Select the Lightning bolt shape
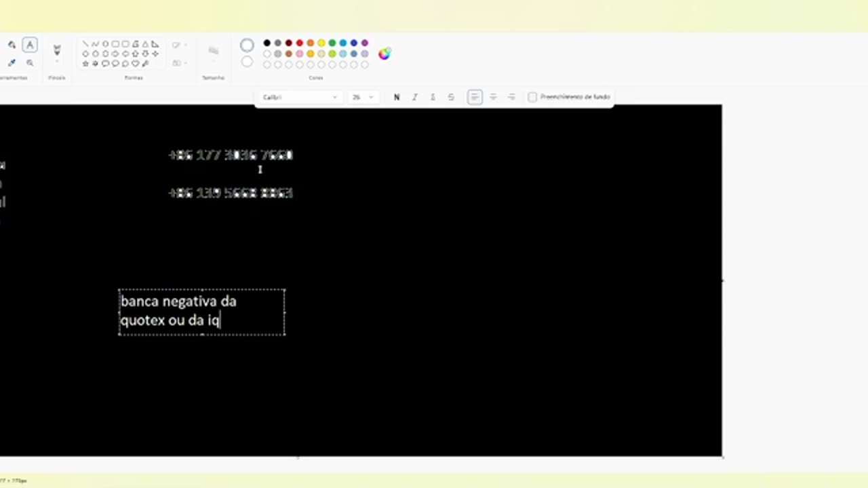The width and height of the screenshot is (868, 488). [x=145, y=64]
